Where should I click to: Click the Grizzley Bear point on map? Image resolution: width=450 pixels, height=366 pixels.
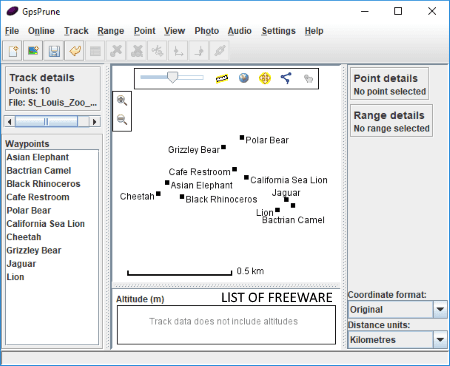(224, 147)
